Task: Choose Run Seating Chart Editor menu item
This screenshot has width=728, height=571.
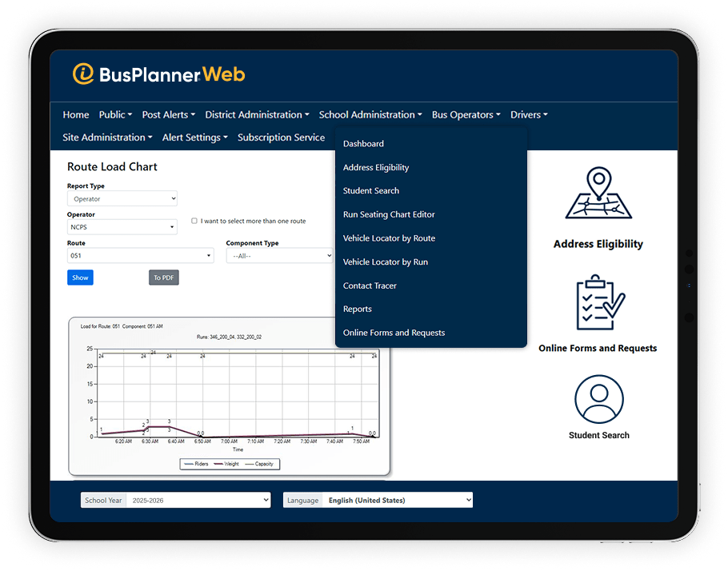Action: coord(389,214)
